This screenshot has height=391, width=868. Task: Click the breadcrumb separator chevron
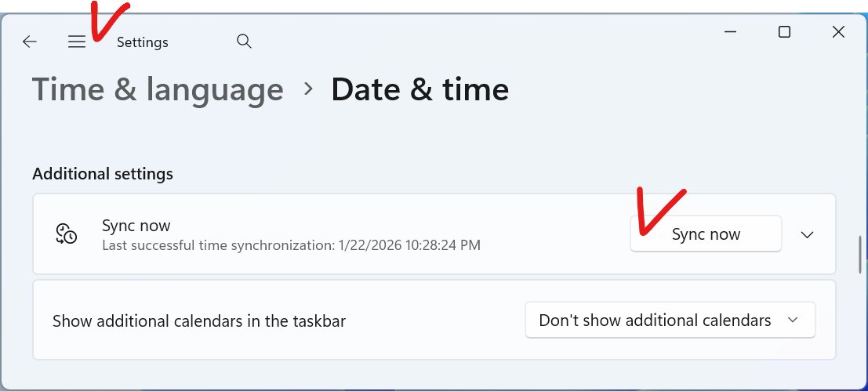pyautogui.click(x=308, y=89)
